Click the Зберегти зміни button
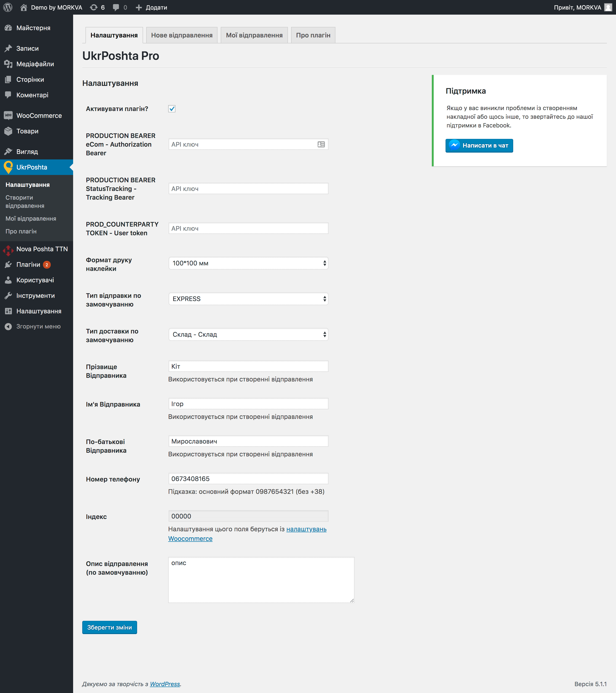This screenshot has width=616, height=693. [x=110, y=628]
